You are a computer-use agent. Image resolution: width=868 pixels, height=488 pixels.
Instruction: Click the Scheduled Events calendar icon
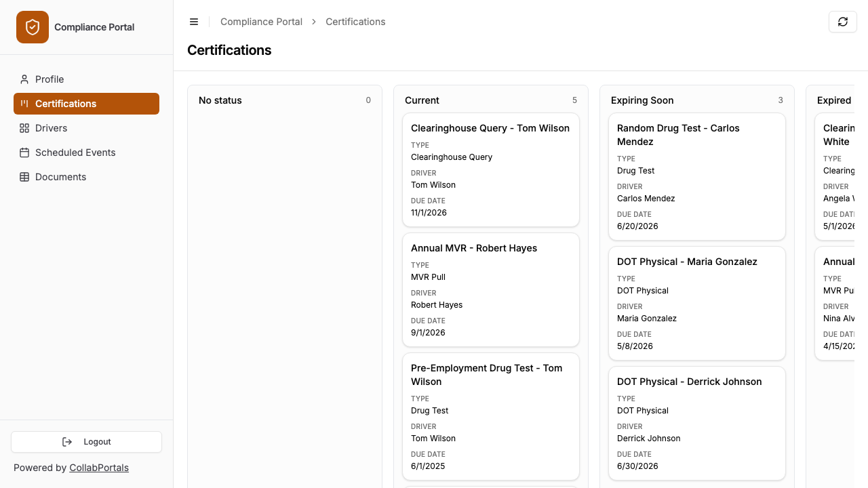24,152
